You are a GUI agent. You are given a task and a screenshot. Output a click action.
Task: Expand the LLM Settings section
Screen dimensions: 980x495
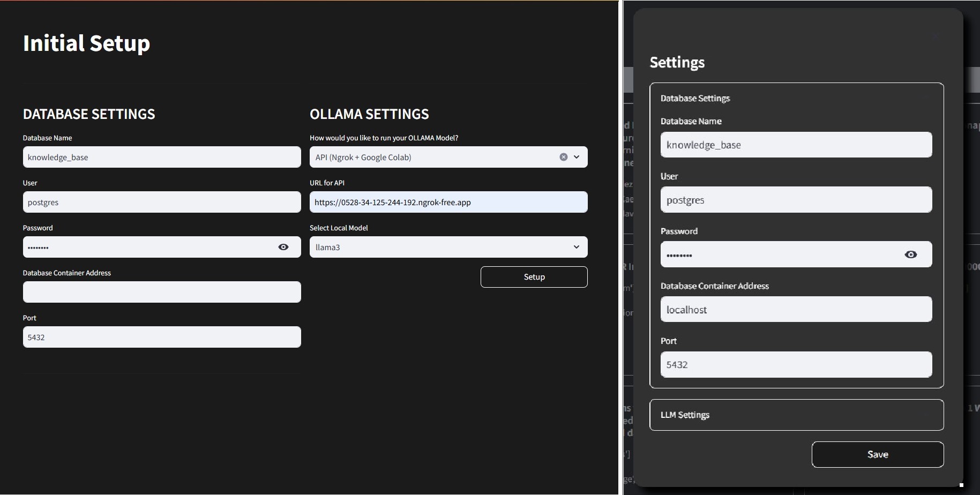pyautogui.click(x=797, y=415)
